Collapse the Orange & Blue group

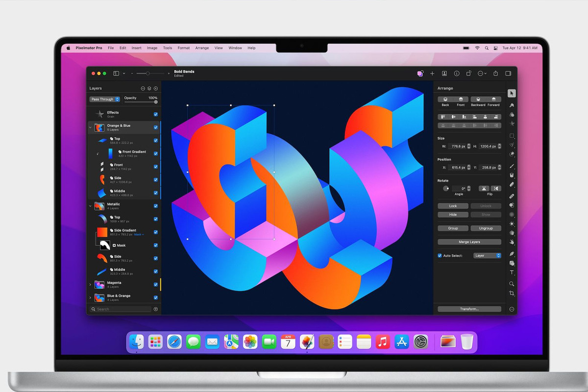(90, 127)
